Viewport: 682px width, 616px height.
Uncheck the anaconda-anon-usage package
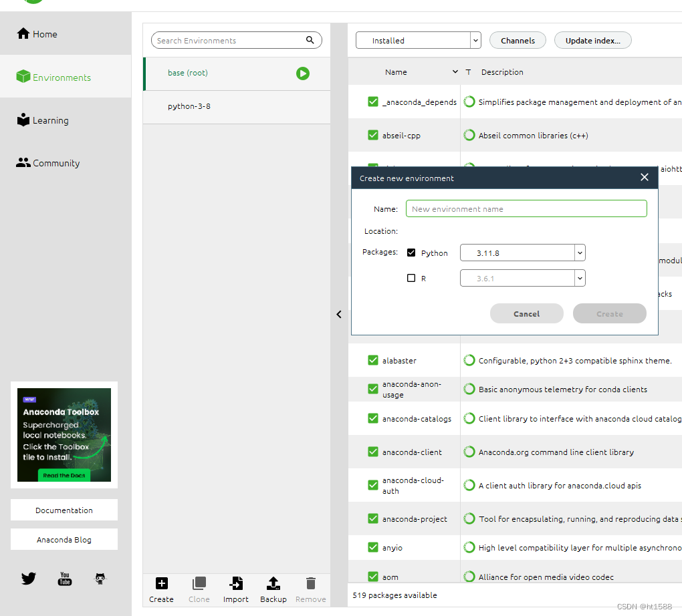(372, 389)
